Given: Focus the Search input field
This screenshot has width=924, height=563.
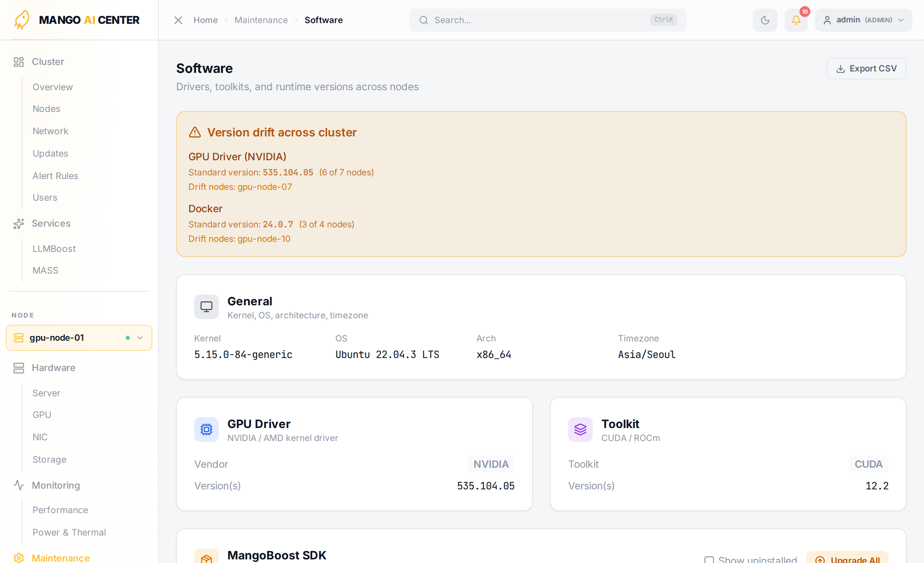Looking at the screenshot, I should coord(548,20).
